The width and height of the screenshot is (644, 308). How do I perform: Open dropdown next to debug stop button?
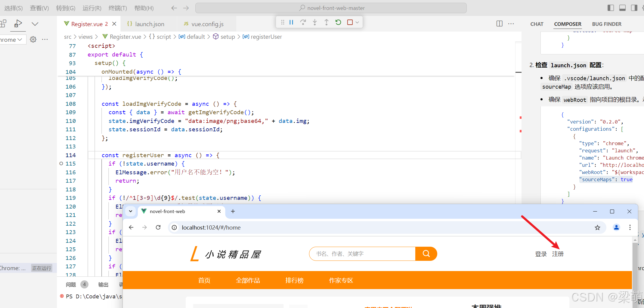[357, 23]
